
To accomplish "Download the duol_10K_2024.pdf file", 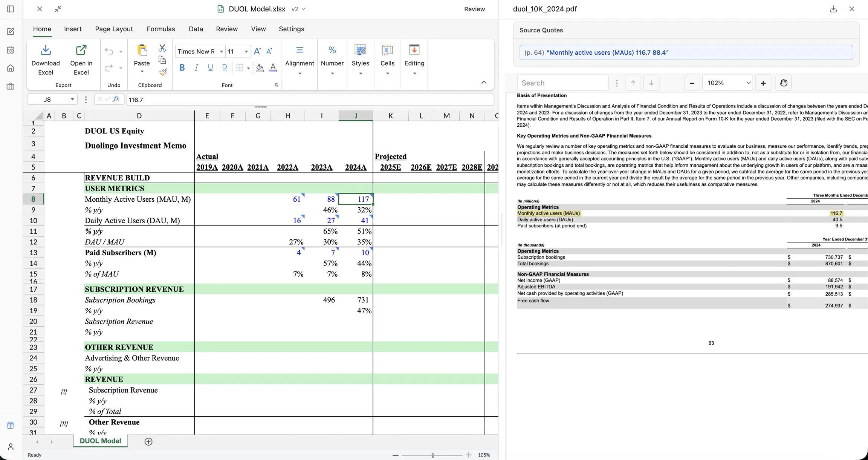I will [833, 9].
